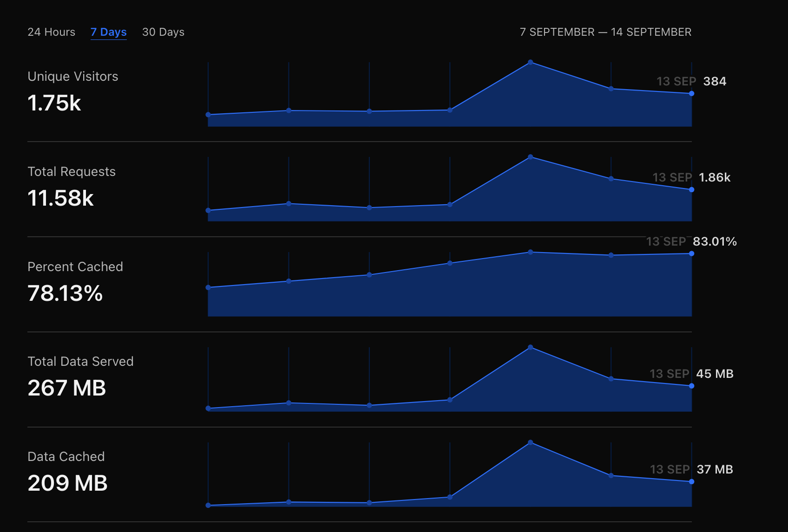The width and height of the screenshot is (788, 532).
Task: Select the last data point on Percent Cached chart
Action: tap(691, 253)
